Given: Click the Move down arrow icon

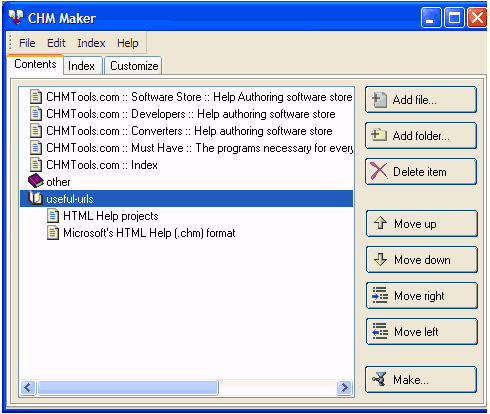Looking at the screenshot, I should [x=380, y=259].
